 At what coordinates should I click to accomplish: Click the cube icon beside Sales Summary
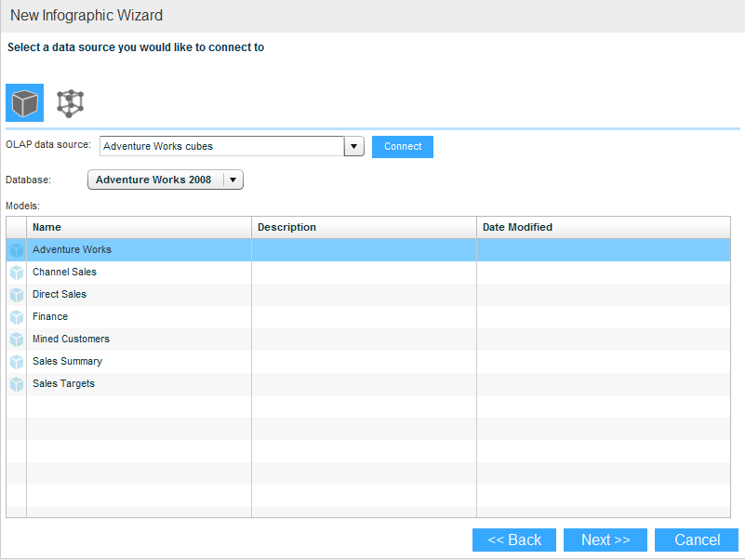pyautogui.click(x=17, y=362)
